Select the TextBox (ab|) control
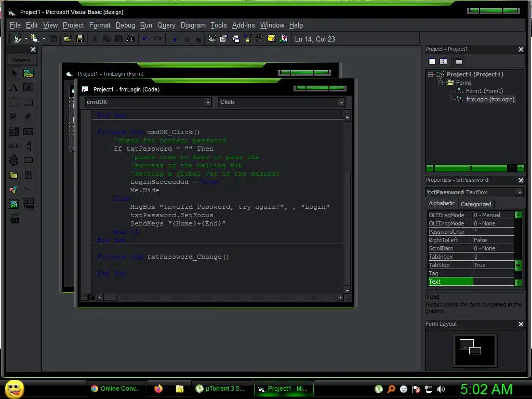The image size is (532, 399). [28, 87]
